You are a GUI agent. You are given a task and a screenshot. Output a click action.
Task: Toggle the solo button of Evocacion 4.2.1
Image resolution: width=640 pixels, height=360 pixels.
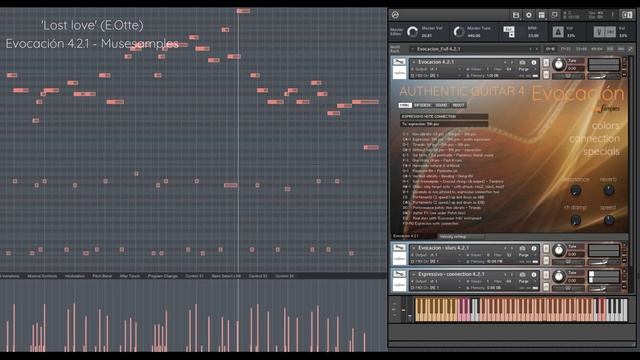[x=546, y=63]
